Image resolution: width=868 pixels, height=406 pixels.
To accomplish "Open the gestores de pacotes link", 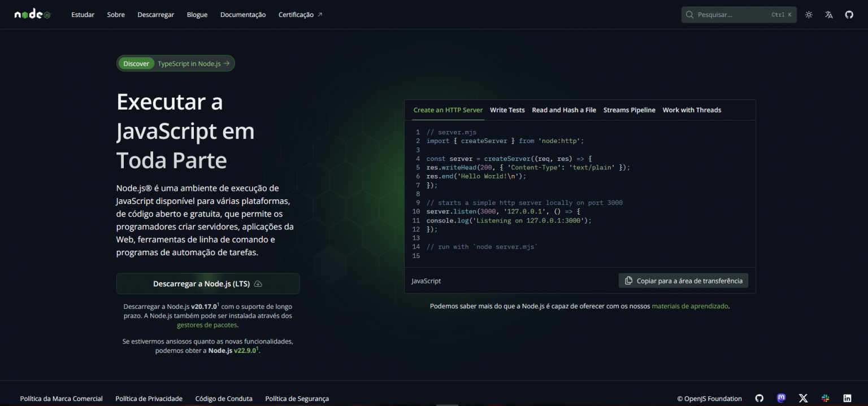I will tap(208, 325).
